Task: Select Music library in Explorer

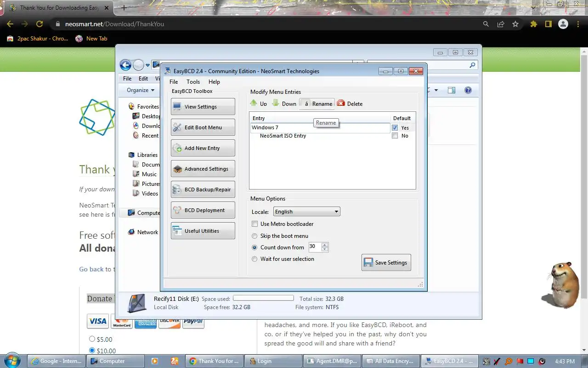Action: point(149,174)
